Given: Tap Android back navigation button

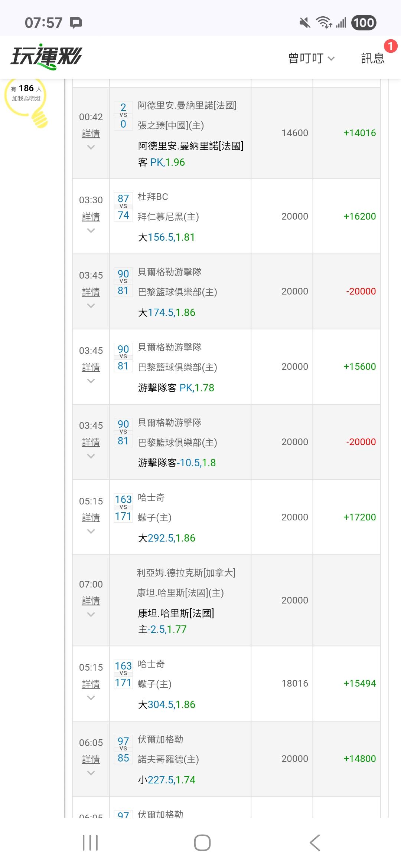Looking at the screenshot, I should [315, 843].
